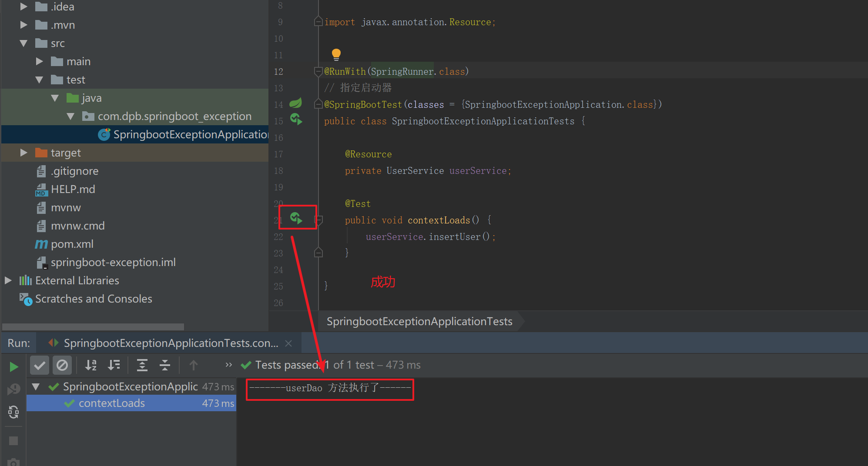Click the stop square icon in the Run sidebar

(x=13, y=441)
